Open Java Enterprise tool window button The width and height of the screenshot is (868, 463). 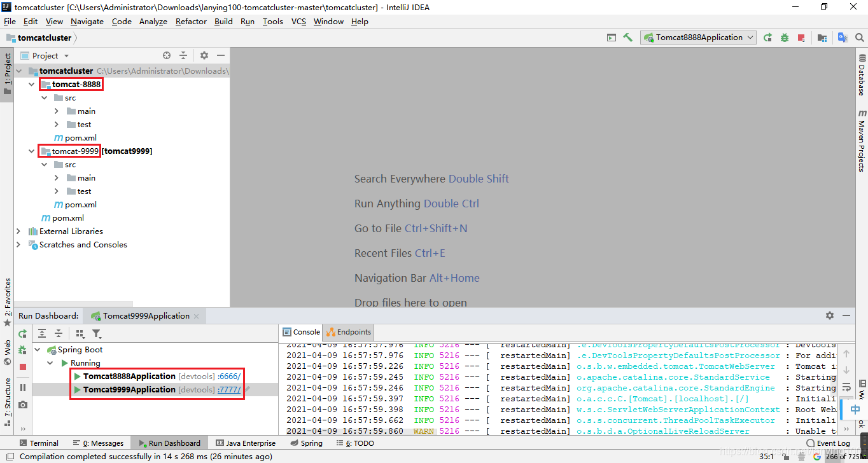pos(246,443)
